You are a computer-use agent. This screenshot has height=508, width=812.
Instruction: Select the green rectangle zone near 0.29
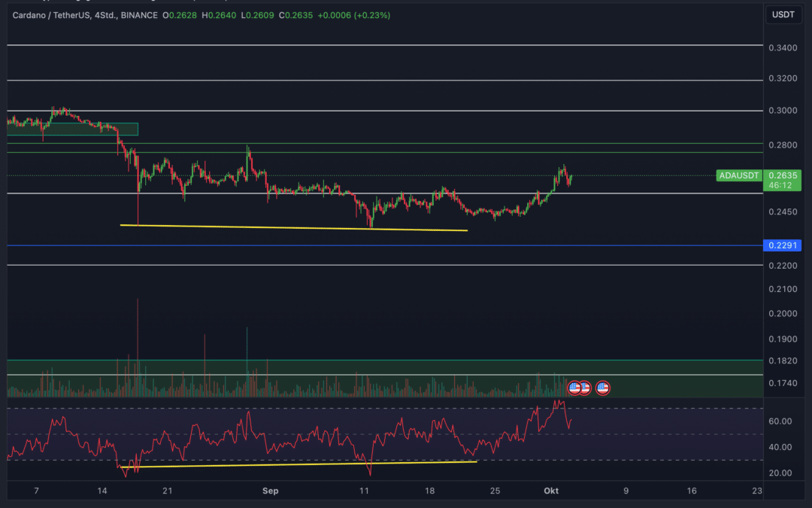[72, 129]
